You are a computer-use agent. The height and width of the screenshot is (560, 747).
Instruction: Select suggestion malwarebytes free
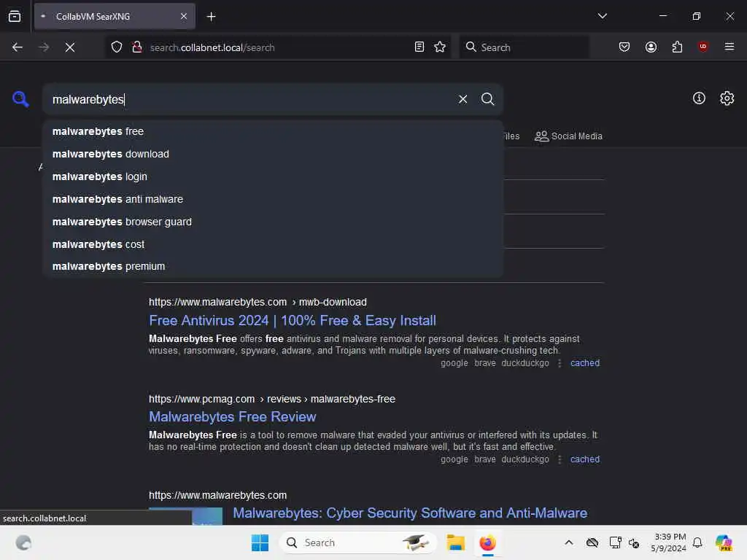273,131
